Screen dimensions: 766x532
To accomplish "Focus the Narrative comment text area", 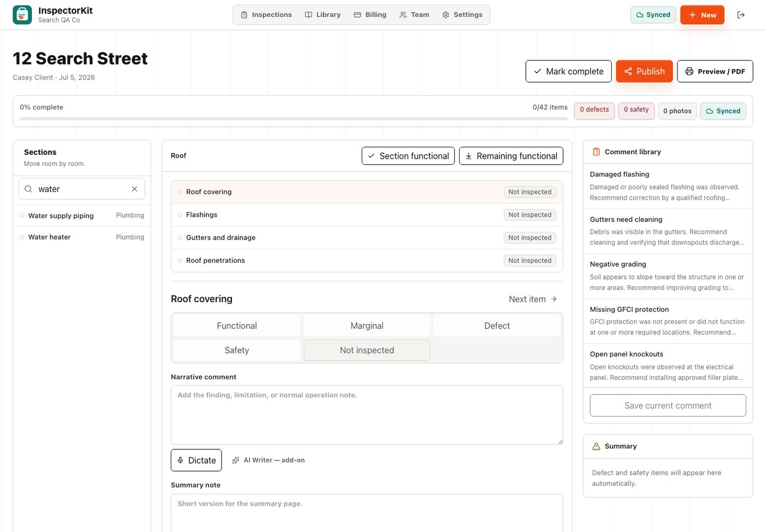I will 367,415.
